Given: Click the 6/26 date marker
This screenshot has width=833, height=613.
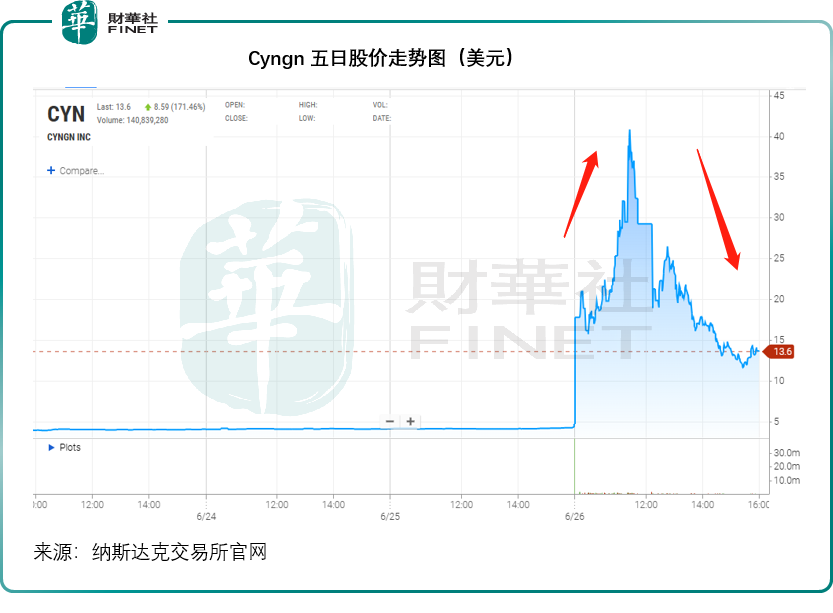Looking at the screenshot, I should tap(574, 516).
